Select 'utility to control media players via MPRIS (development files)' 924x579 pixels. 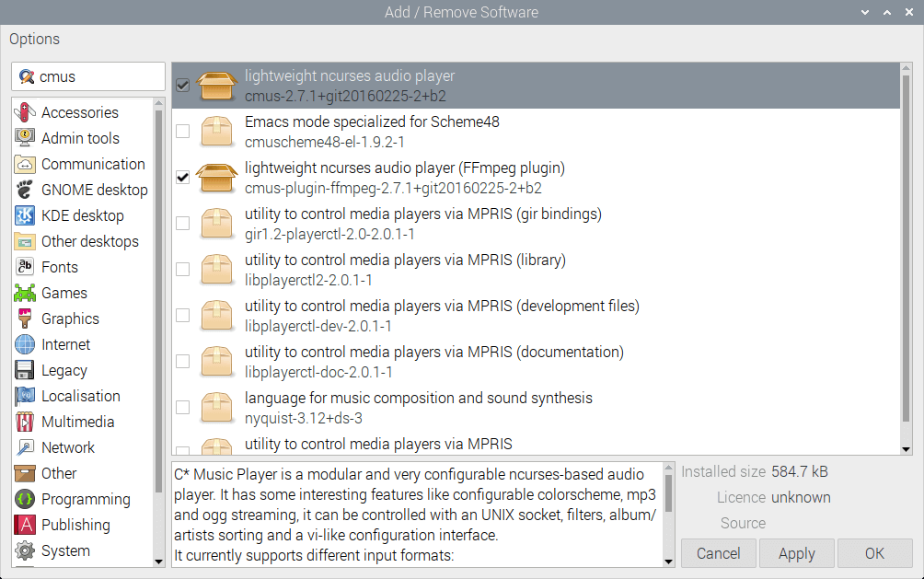click(442, 306)
